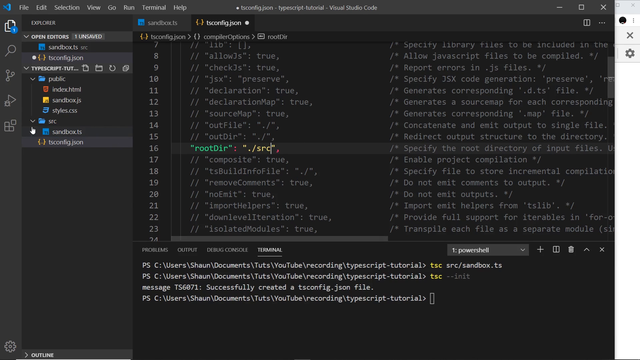Click the unsaved dot on tsconfig.json tab
The height and width of the screenshot is (360, 640).
(247, 23)
